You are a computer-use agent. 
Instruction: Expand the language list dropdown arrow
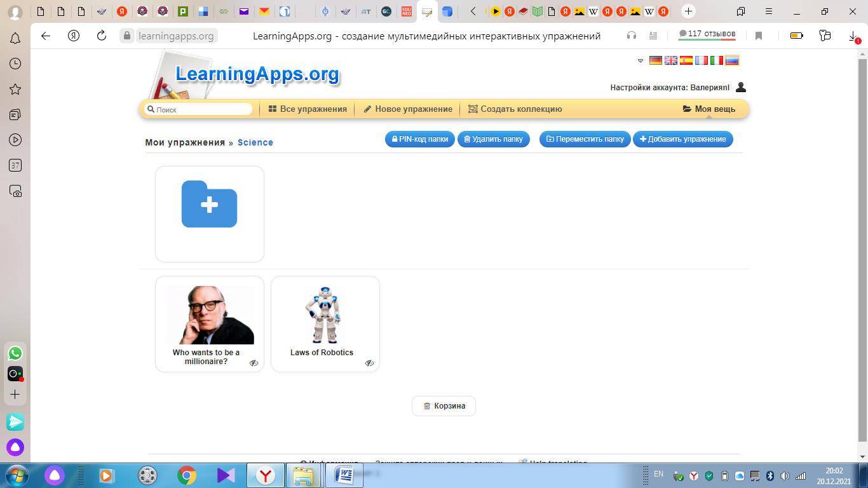[641, 61]
